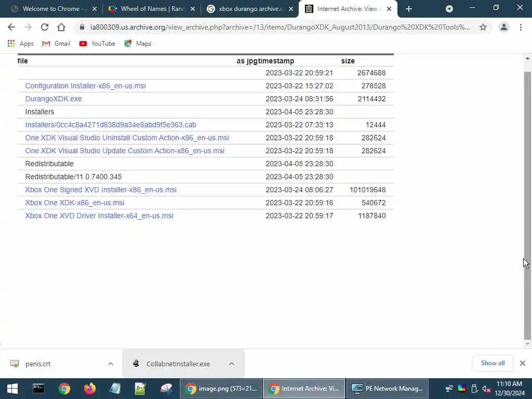Screen dimensions: 532x399
Task: Open the Installers .cab file link
Action: click(x=111, y=125)
